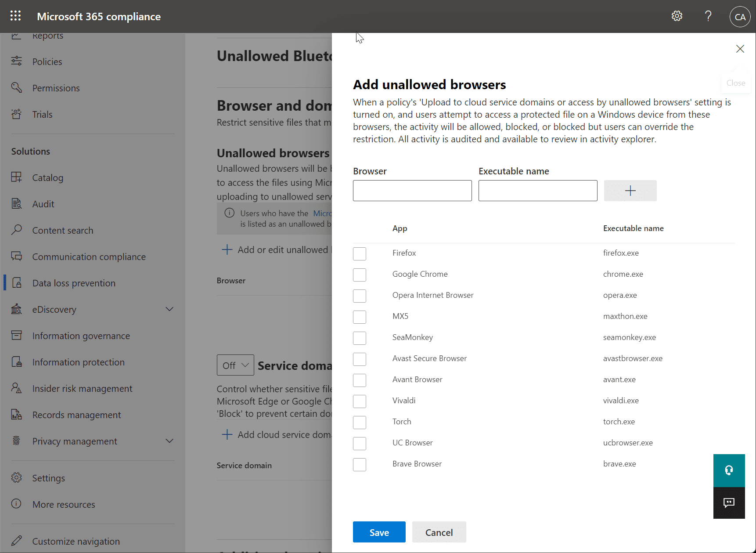
Task: Select Data loss prevention in the sidebar
Action: (74, 283)
